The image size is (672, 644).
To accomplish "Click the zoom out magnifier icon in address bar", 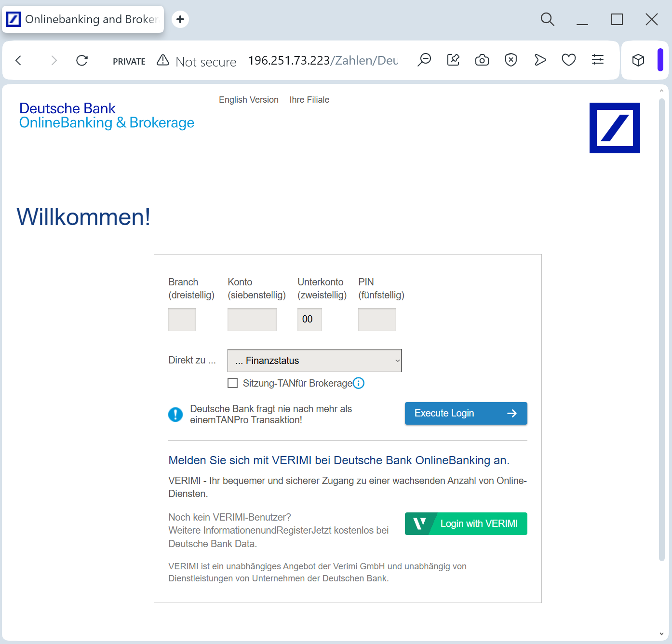I will [424, 60].
